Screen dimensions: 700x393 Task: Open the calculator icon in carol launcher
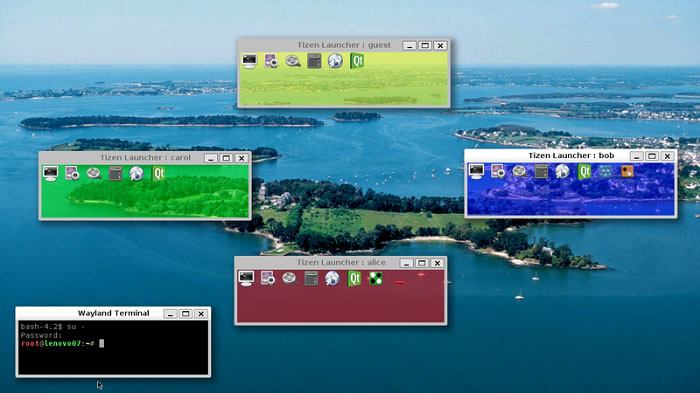[x=115, y=173]
